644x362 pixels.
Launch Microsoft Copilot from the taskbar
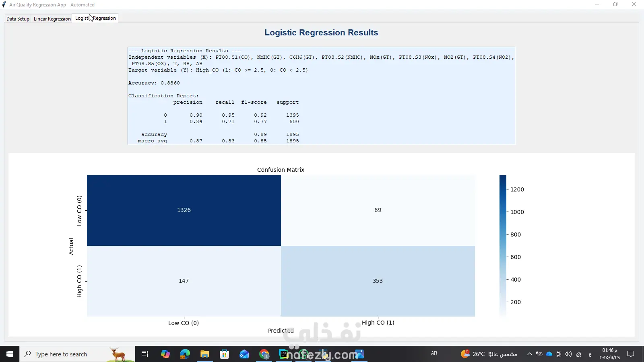point(165,354)
